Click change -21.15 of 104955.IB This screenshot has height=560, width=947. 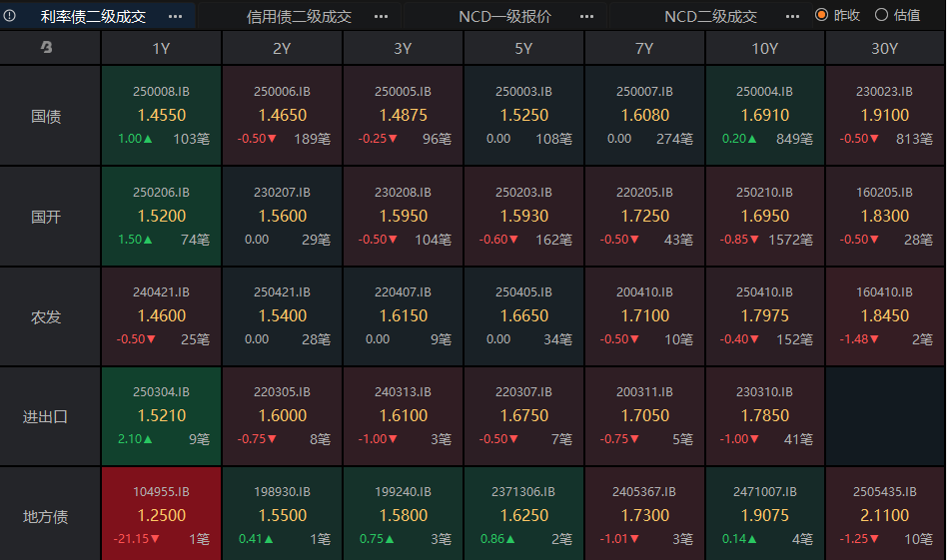click(x=137, y=539)
